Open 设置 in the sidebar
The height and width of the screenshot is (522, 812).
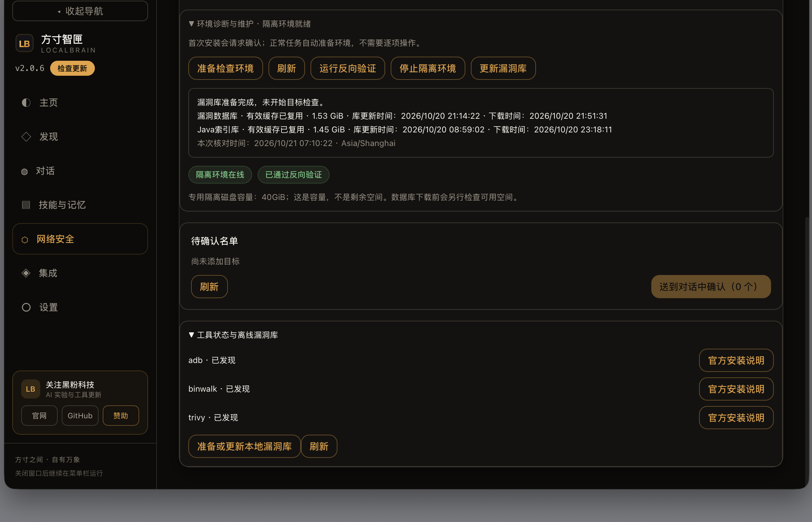[x=80, y=307]
